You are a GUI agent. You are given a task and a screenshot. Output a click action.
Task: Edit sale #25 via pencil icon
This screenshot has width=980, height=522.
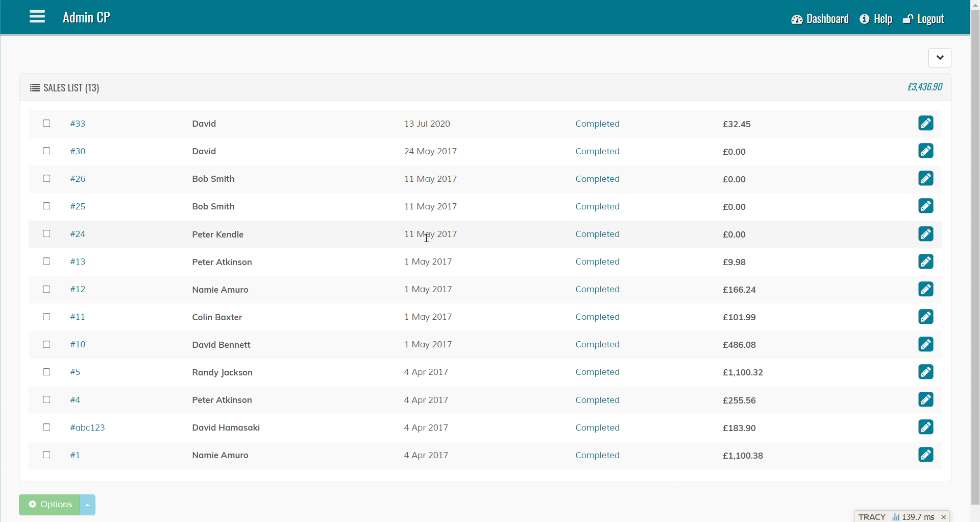925,206
